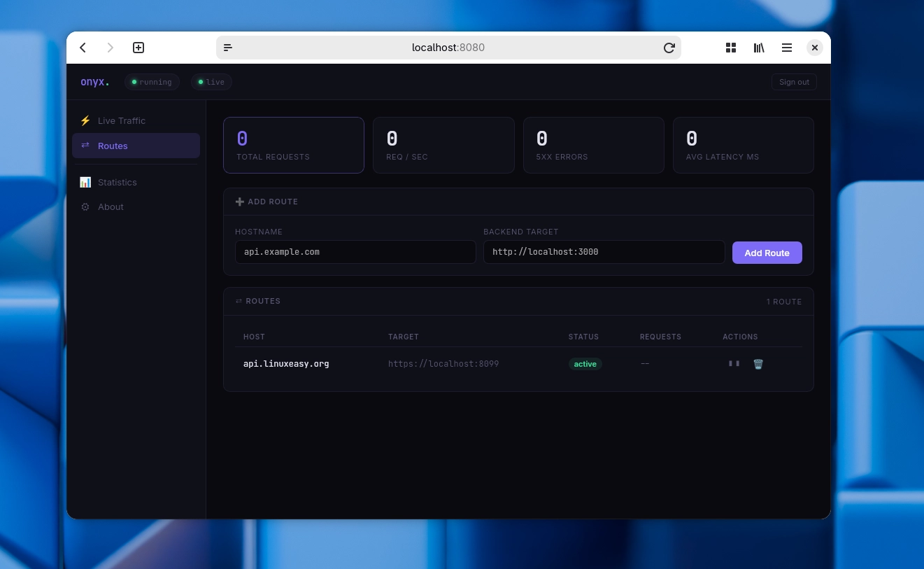Select Routes in the sidebar

113,146
